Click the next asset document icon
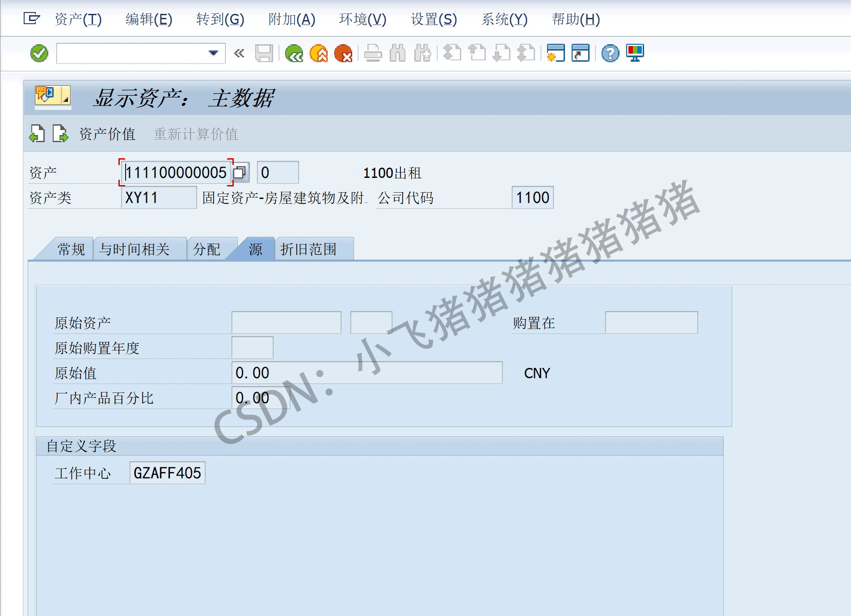This screenshot has width=851, height=616. 60,134
